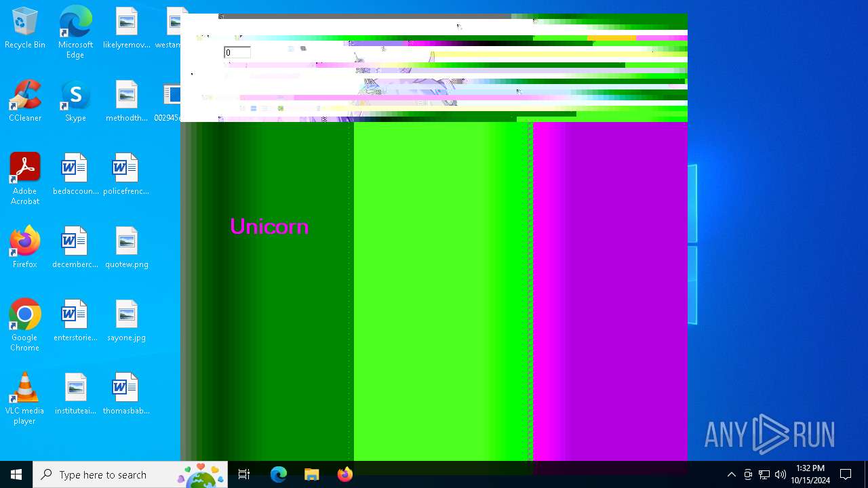Open the network status tray icon
This screenshot has width=868, height=488.
coord(764,474)
